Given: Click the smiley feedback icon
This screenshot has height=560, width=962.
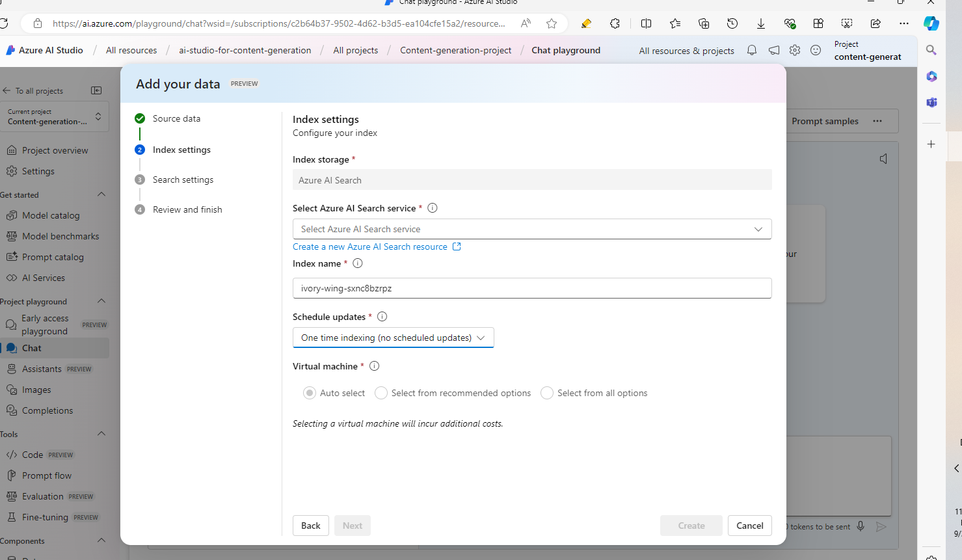Looking at the screenshot, I should tap(816, 50).
